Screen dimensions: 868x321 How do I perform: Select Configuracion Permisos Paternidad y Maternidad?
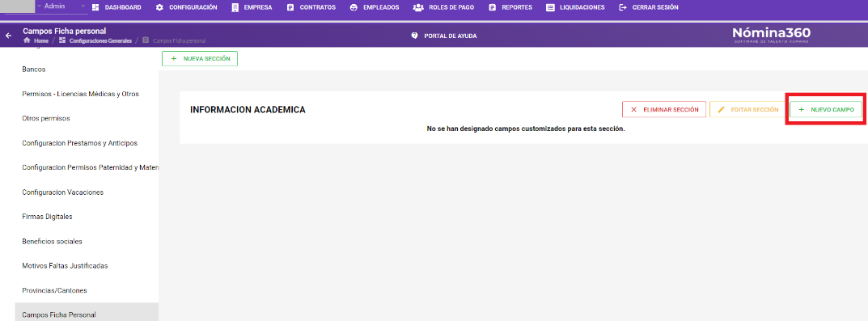click(x=91, y=167)
